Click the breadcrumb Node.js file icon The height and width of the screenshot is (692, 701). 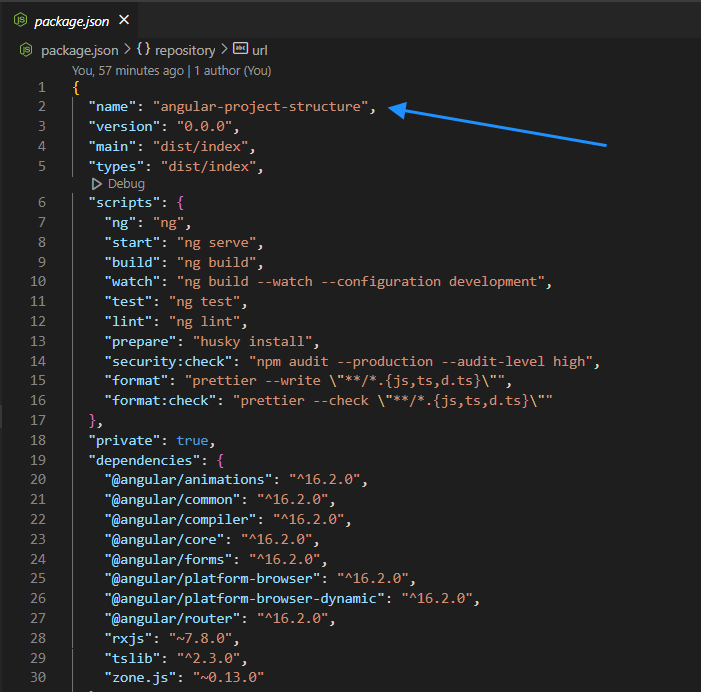point(26,50)
